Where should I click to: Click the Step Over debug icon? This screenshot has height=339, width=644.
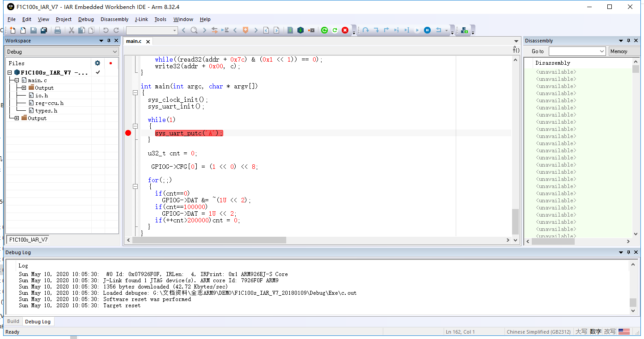365,30
